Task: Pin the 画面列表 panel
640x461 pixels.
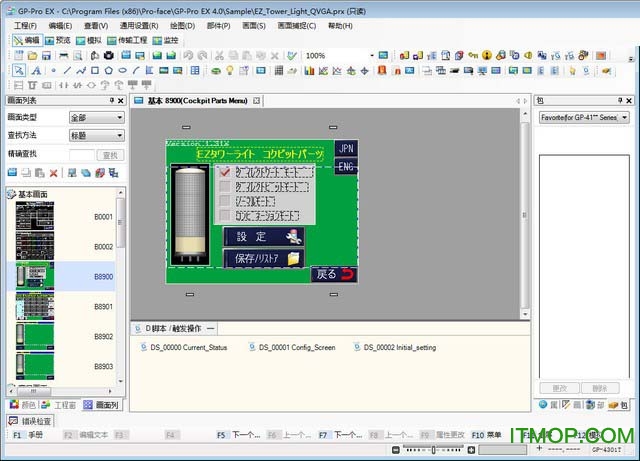Action: coord(112,100)
